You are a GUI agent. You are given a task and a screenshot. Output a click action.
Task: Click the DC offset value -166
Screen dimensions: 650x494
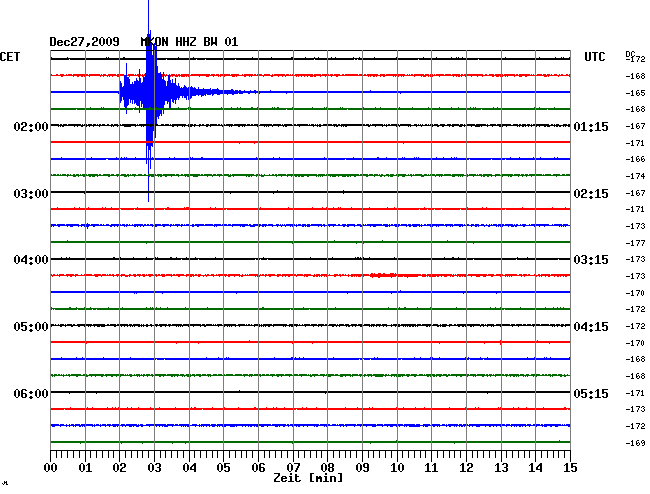coord(635,159)
